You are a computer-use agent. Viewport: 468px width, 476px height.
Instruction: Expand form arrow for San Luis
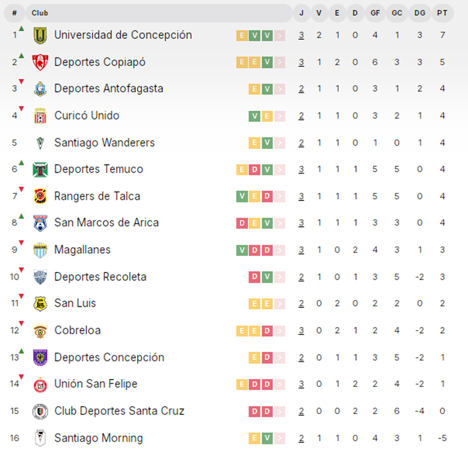click(x=279, y=304)
